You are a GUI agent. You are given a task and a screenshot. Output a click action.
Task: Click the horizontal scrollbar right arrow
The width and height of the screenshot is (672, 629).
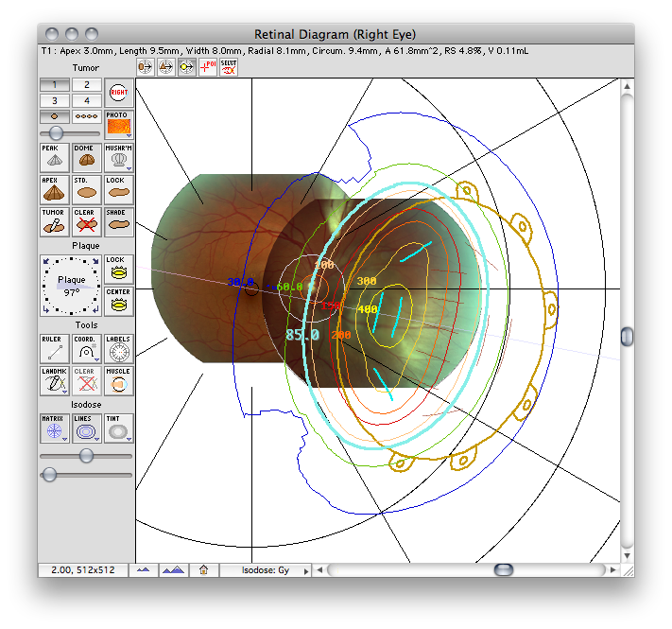(x=612, y=570)
